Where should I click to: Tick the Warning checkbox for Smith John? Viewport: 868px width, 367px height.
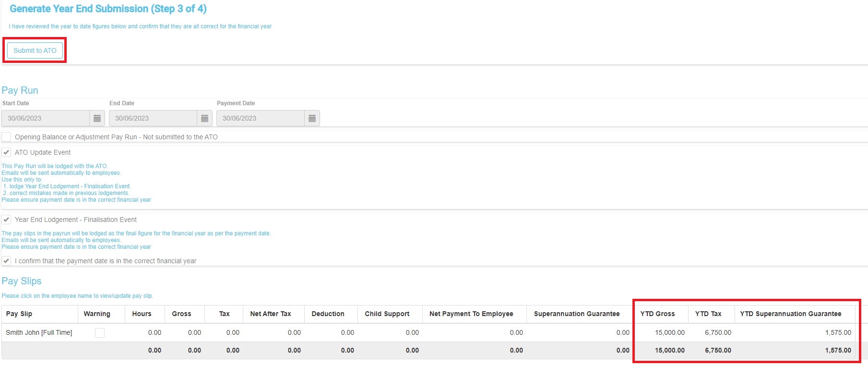(100, 332)
